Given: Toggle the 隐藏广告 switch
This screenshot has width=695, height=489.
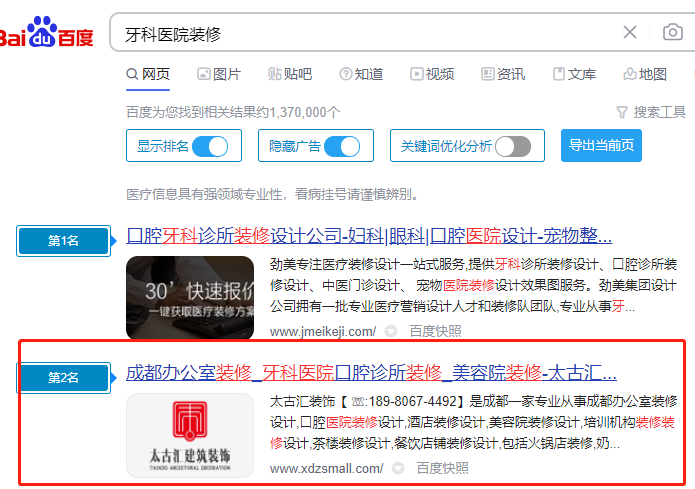Looking at the screenshot, I should click(342, 146).
